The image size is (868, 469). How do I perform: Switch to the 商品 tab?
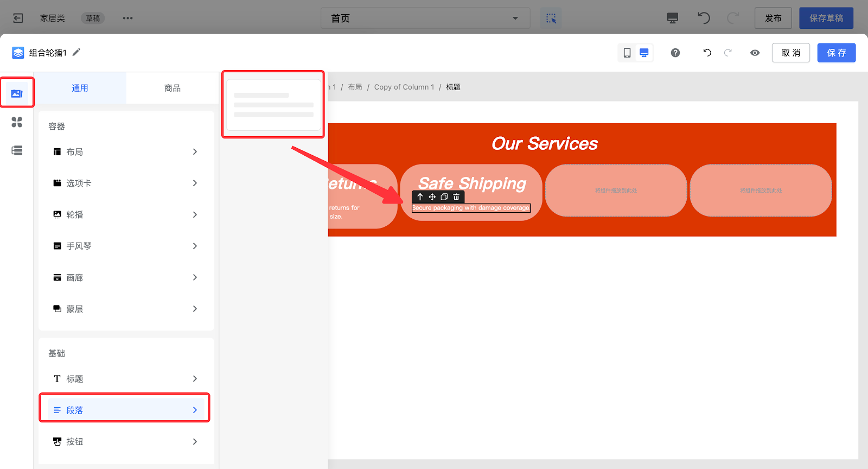coord(173,88)
